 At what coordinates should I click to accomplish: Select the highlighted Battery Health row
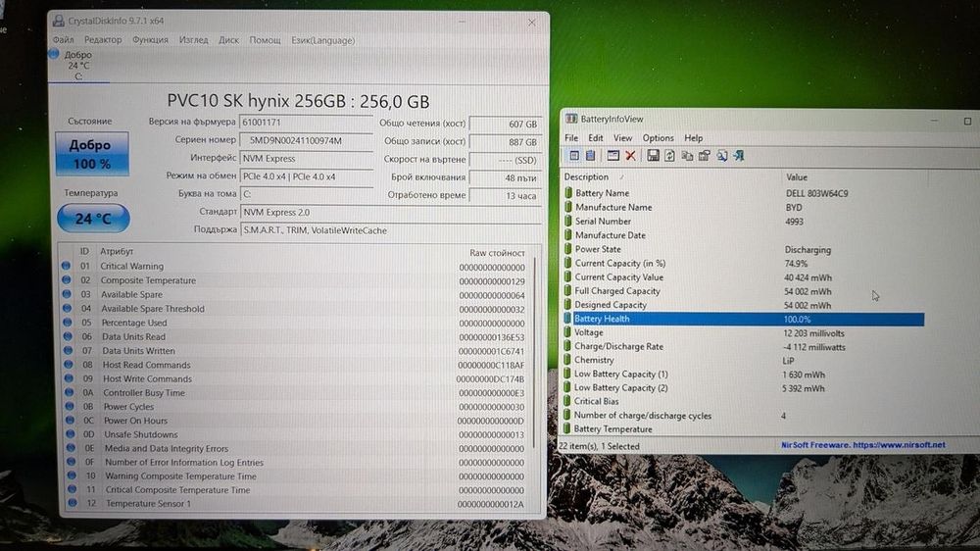pyautogui.click(x=744, y=319)
